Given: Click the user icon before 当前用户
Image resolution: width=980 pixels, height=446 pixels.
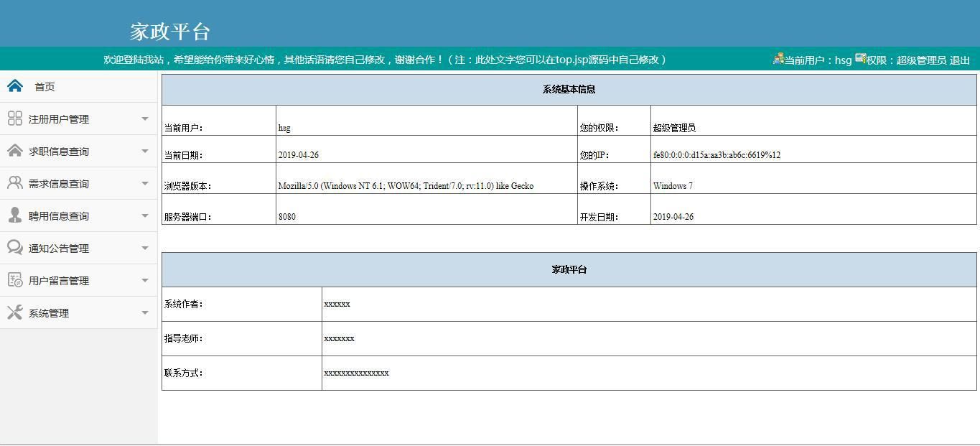Looking at the screenshot, I should point(778,59).
